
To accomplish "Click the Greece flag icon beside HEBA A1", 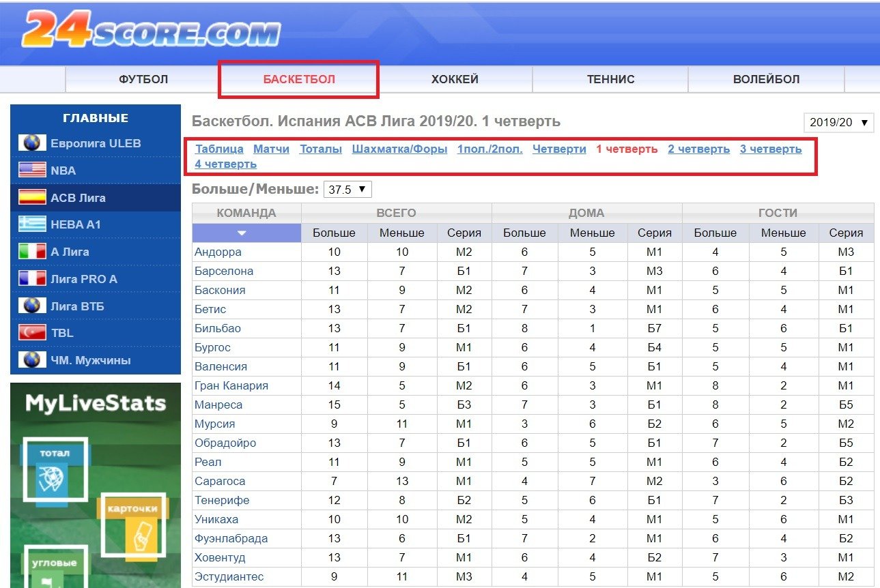I will pyautogui.click(x=31, y=224).
